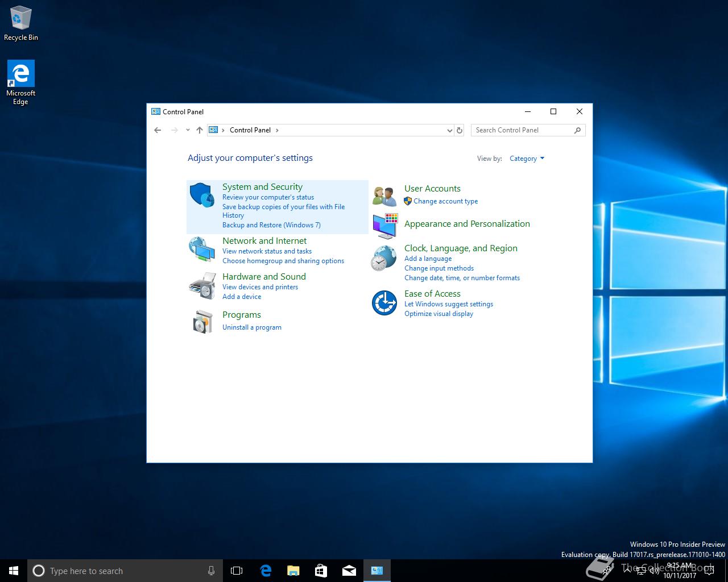
Task: Expand the chevron before Control Panel breadcrumb
Action: coord(224,130)
